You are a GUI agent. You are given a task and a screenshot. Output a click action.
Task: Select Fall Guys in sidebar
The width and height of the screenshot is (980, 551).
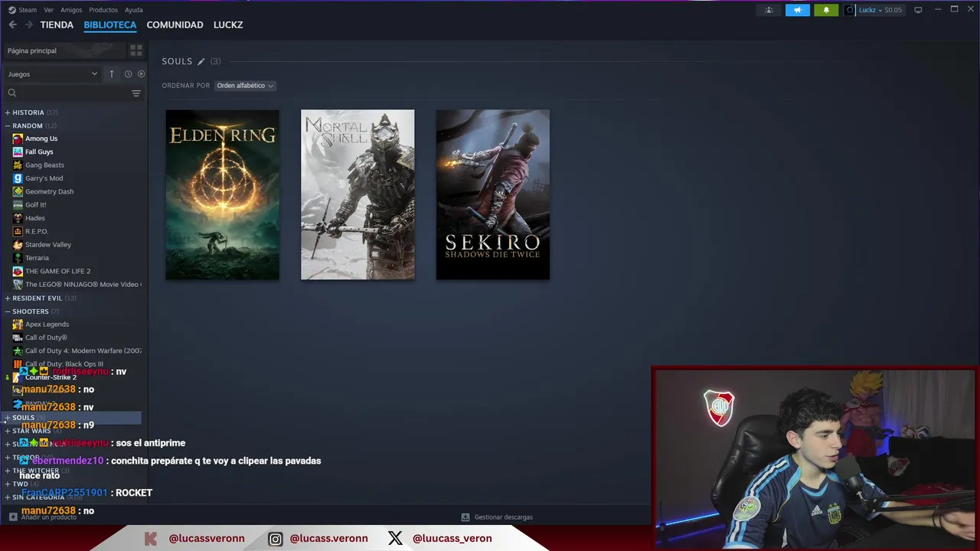point(39,152)
